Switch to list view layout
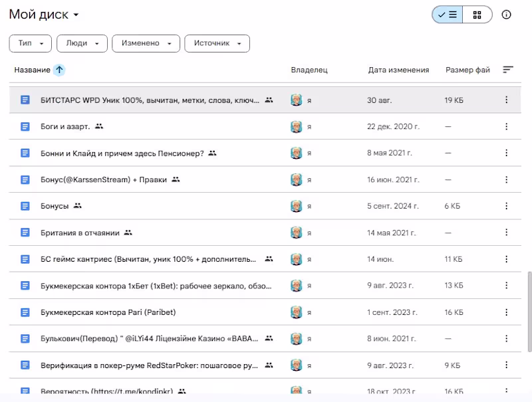Image resolution: width=532 pixels, height=402 pixels. (x=448, y=15)
